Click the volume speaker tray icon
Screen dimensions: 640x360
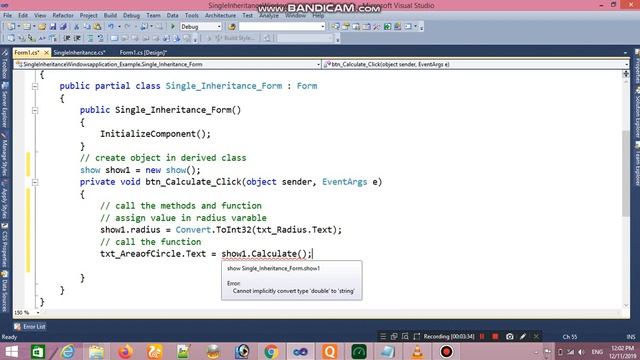click(582, 352)
